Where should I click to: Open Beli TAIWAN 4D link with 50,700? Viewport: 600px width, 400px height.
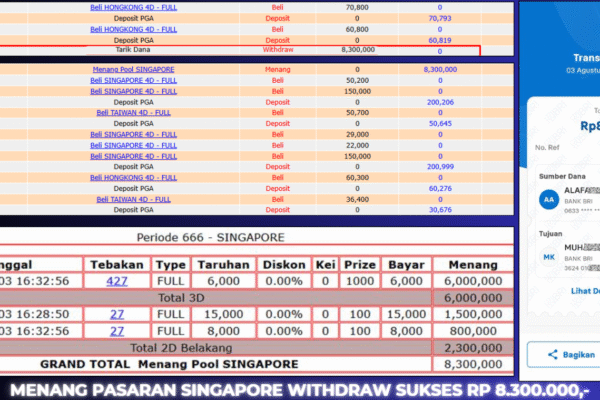(x=134, y=113)
